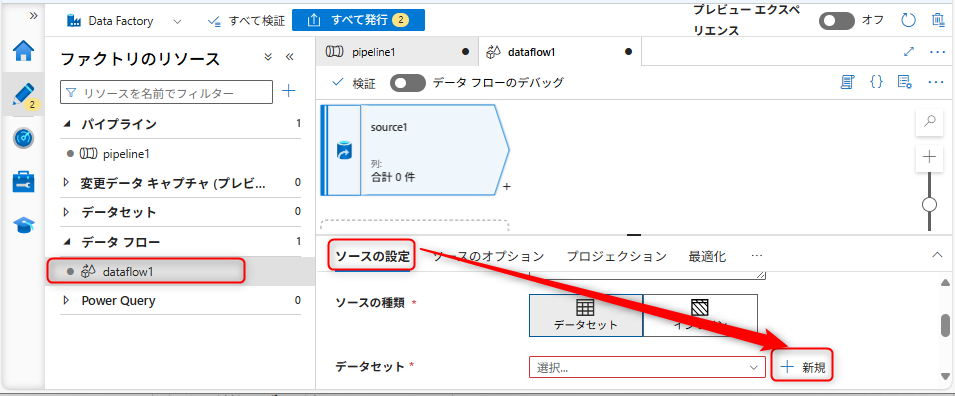The image size is (955, 396).
Task: Collapse the パイプライン tree section
Action: coord(66,124)
